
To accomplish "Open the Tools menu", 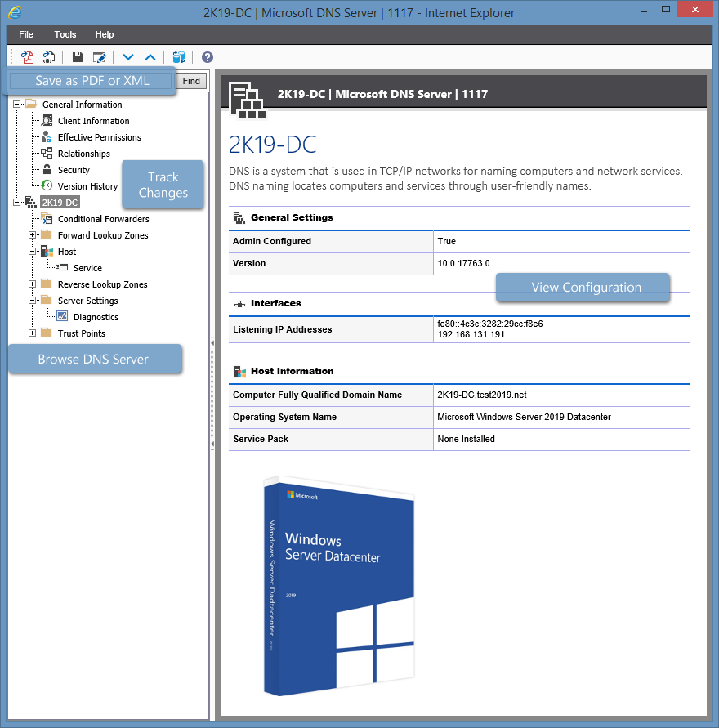I will click(x=65, y=34).
